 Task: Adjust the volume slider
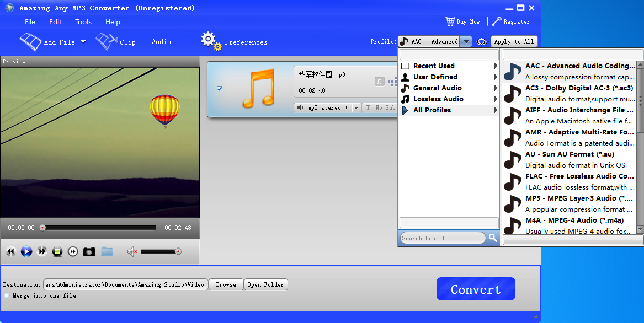161,251
